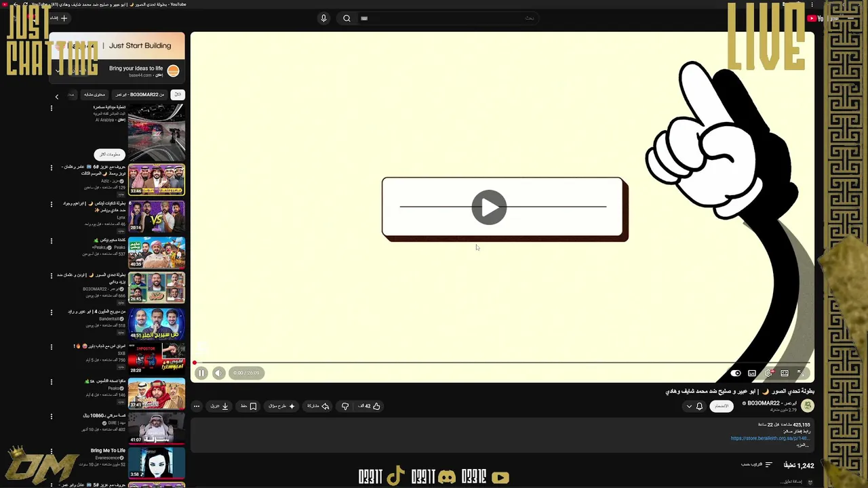Image resolution: width=868 pixels, height=488 pixels.
Task: Click the notification bell beside the Join button
Action: pyautogui.click(x=699, y=406)
